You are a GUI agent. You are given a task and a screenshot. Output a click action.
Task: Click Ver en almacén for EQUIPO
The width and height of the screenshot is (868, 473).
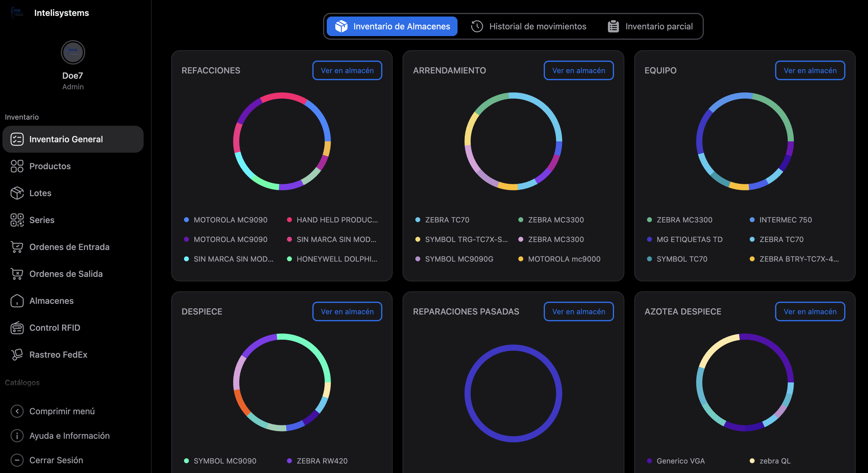(x=810, y=70)
